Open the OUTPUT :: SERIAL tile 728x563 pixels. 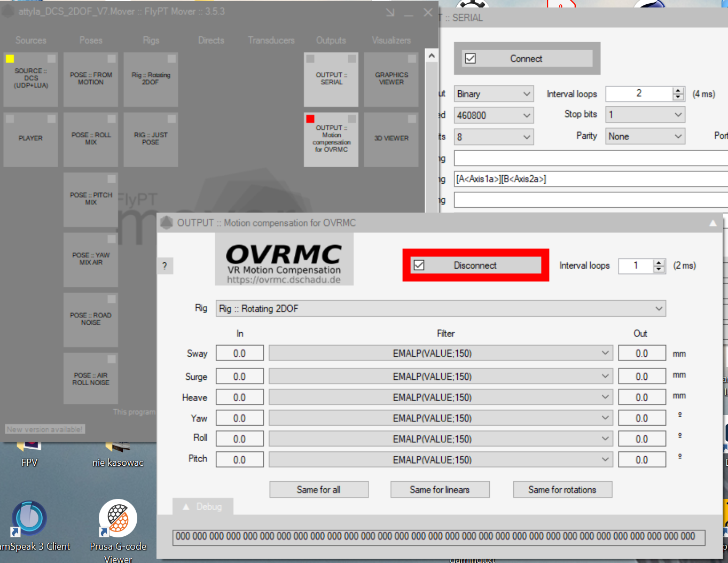click(331, 79)
